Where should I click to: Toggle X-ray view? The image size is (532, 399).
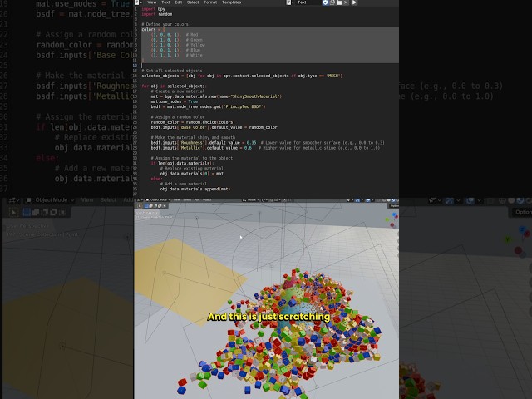point(379,199)
